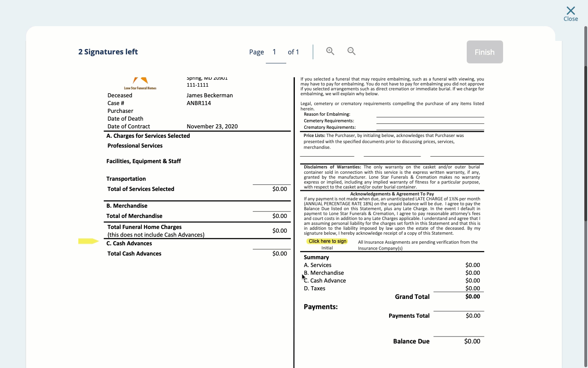The height and width of the screenshot is (368, 588).
Task: Click the insurance assignments pending note
Action: pyautogui.click(x=418, y=245)
